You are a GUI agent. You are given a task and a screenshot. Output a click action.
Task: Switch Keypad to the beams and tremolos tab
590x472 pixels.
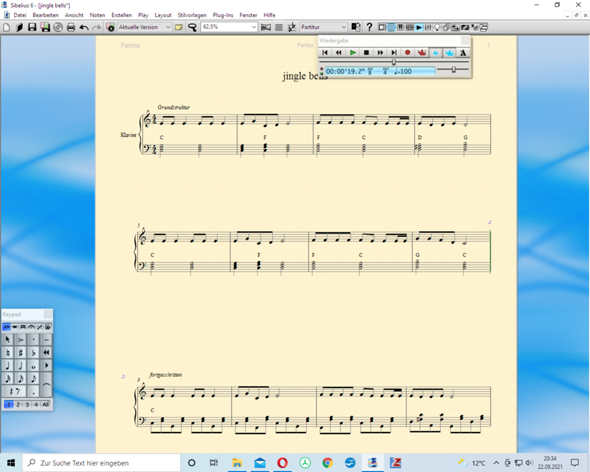tap(23, 327)
